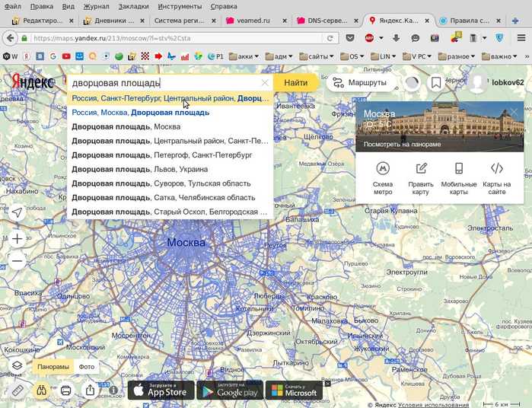Choose Дворцовая площадь, Суворов, Тульская область
532x408 pixels.
pos(170,183)
